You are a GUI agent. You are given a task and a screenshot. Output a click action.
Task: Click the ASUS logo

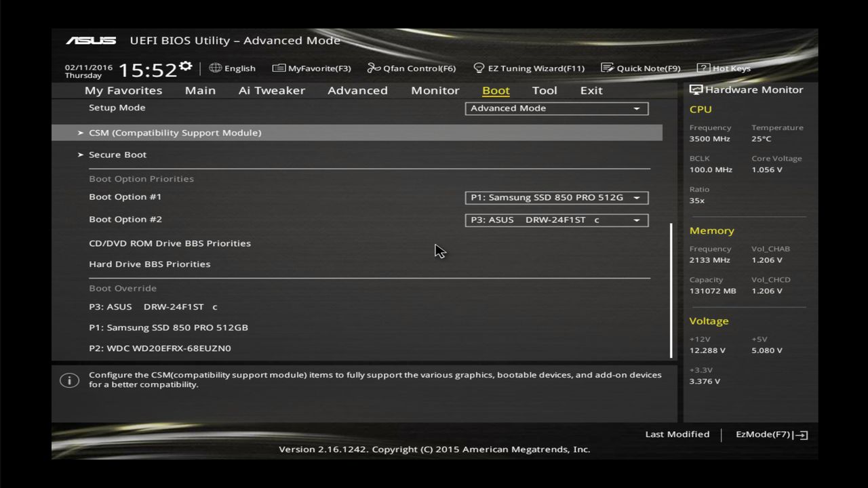pos(91,41)
